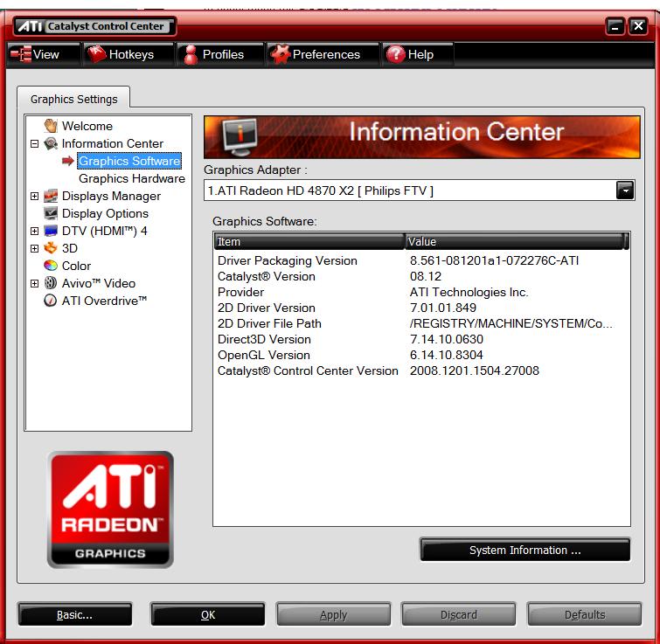Viewport: 660px width, 644px height.
Task: Click the Color wheel icon
Action: tap(51, 266)
